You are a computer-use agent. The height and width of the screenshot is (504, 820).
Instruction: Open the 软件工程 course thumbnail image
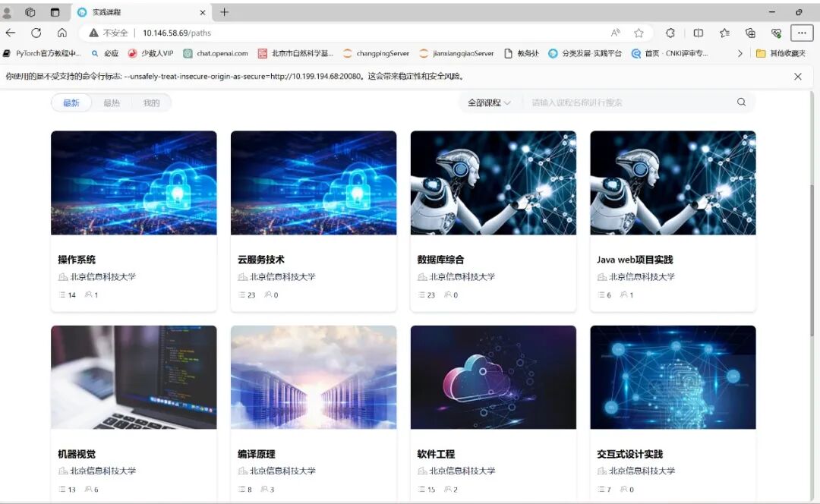point(493,377)
